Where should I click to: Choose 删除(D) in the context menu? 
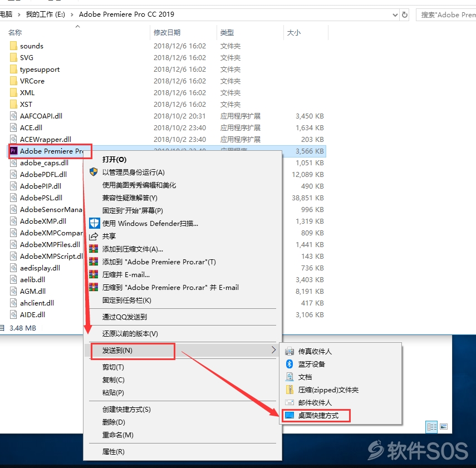pyautogui.click(x=114, y=422)
